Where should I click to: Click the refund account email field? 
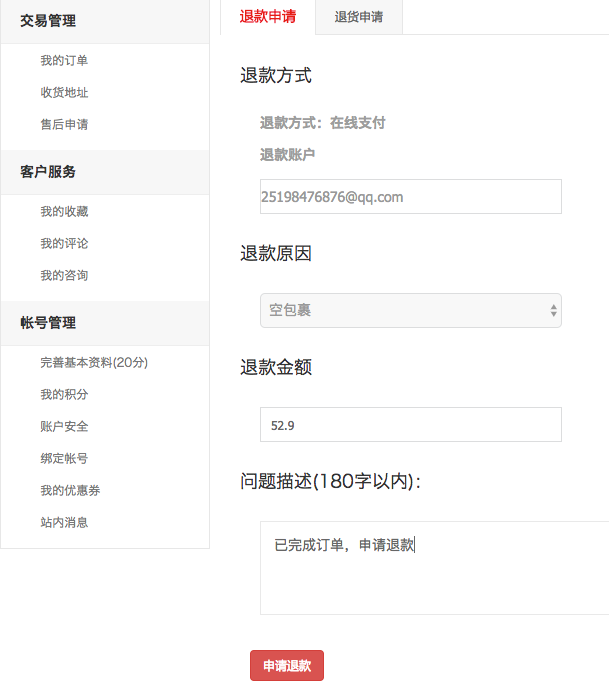pos(410,197)
